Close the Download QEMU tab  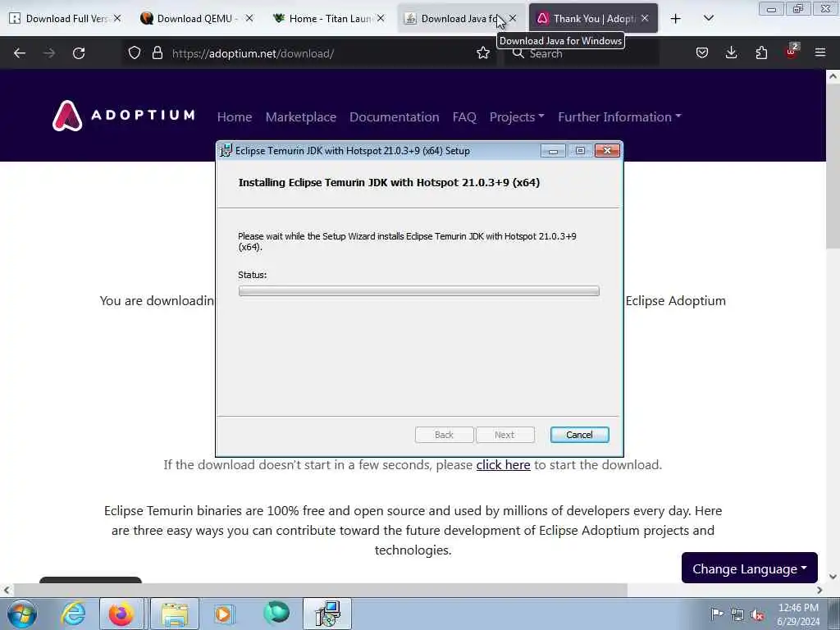coord(249,18)
